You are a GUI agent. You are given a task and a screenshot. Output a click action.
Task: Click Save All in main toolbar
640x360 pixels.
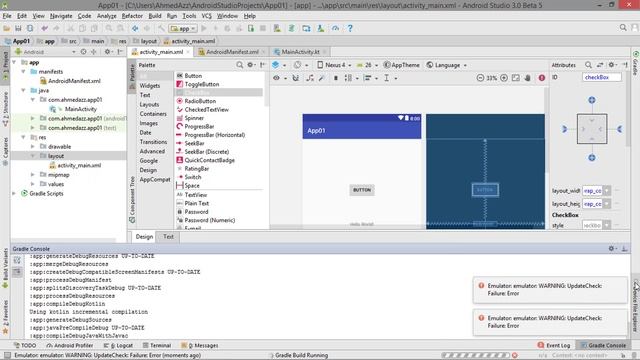(18, 28)
